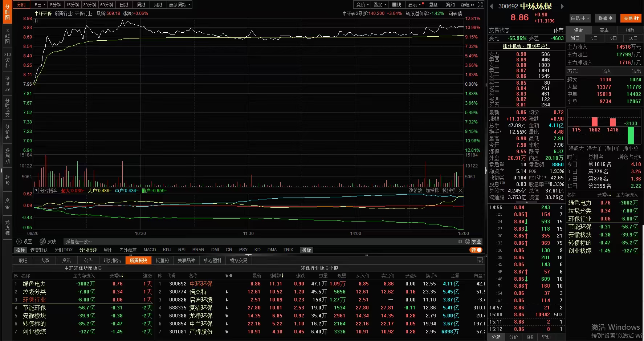Open the K线图 sidebar view
Viewport: 644px width, 341px height.
[7, 36]
